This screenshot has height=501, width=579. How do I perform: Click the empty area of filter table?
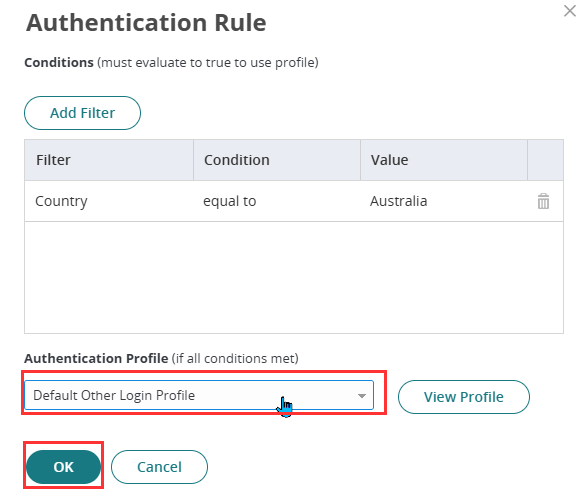pyautogui.click(x=294, y=278)
